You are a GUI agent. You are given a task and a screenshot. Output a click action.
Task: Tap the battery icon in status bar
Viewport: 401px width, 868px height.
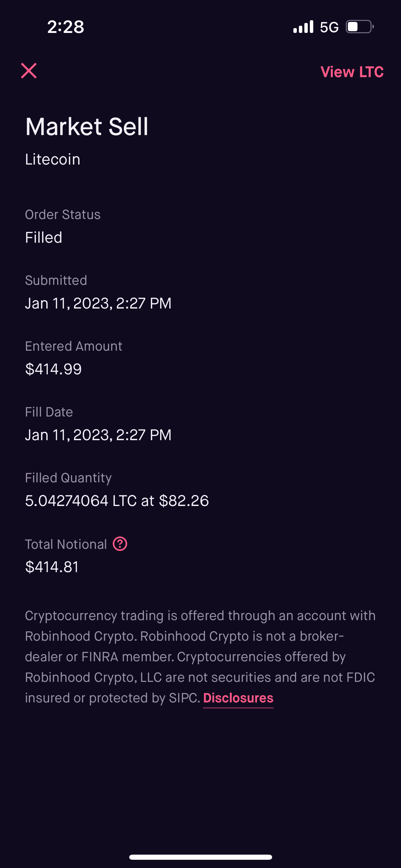359,27
